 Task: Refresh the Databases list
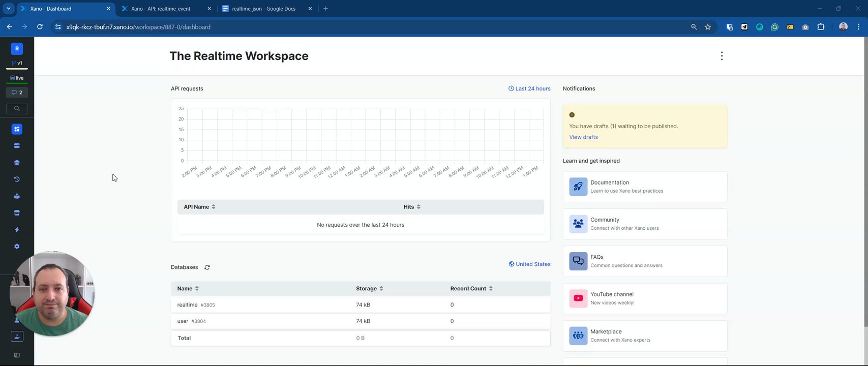pyautogui.click(x=207, y=267)
